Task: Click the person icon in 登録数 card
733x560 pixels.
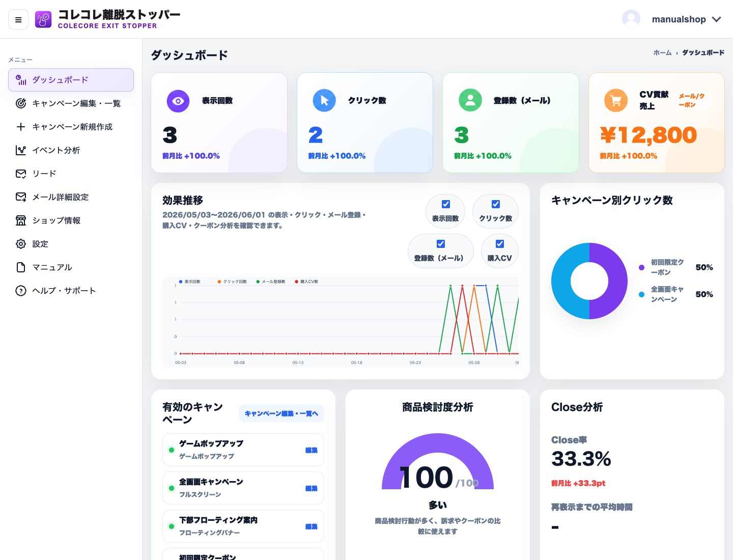Action: coord(470,100)
